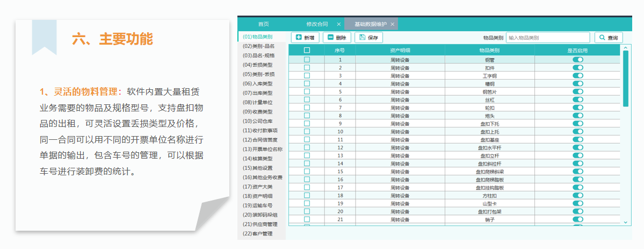Toggle 是否启用 switch for 丝杠
The height and width of the screenshot is (249, 644).
pos(578,99)
